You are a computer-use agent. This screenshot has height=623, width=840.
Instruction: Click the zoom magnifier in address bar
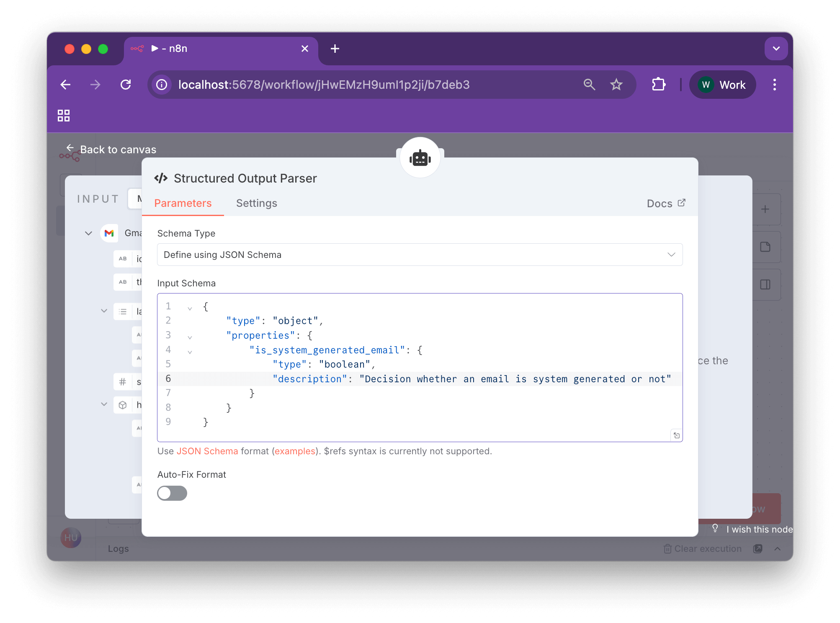589,85
